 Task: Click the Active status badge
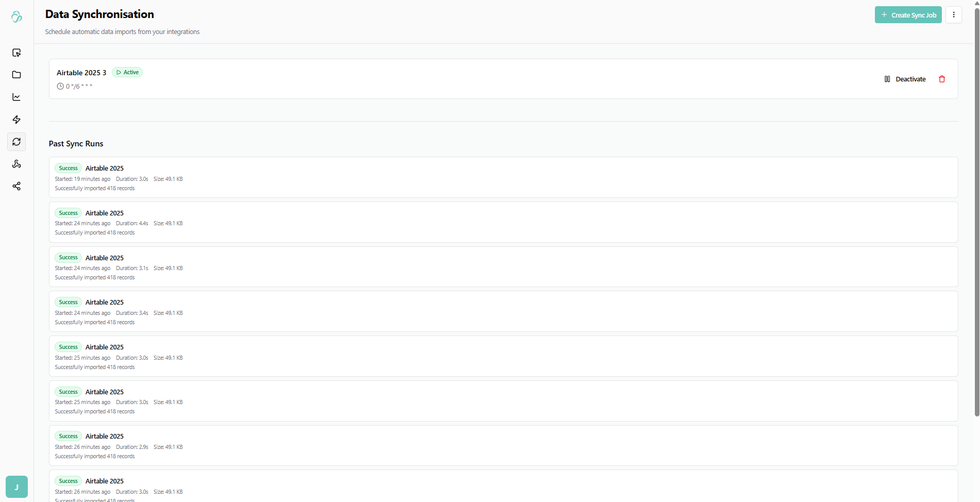(x=127, y=72)
